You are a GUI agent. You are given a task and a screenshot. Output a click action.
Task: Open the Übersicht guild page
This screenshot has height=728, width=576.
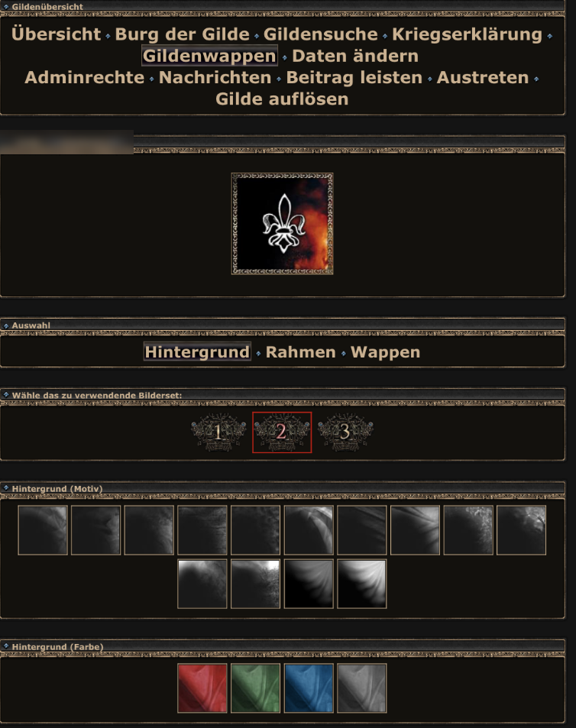click(x=57, y=34)
